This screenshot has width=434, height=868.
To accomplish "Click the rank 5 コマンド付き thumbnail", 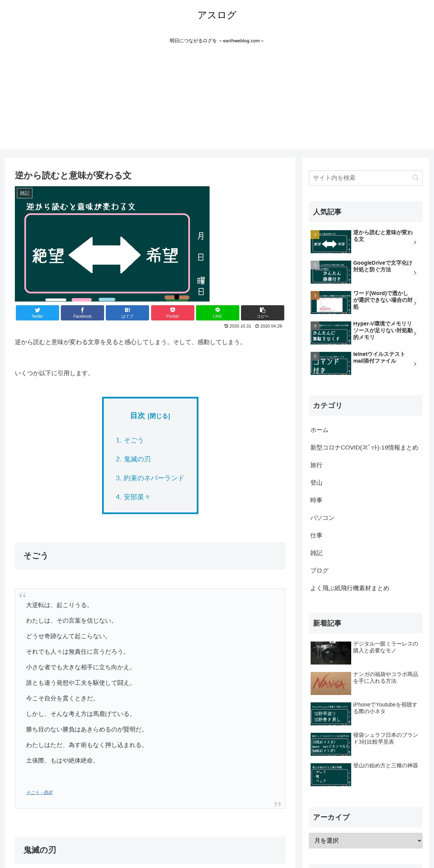I will (331, 363).
